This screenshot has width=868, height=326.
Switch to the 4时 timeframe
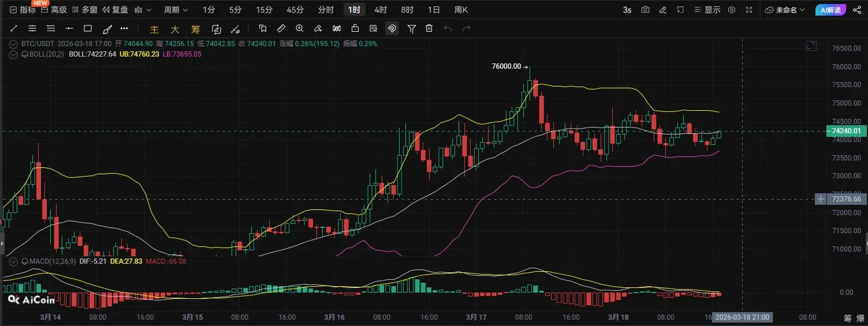coord(381,10)
